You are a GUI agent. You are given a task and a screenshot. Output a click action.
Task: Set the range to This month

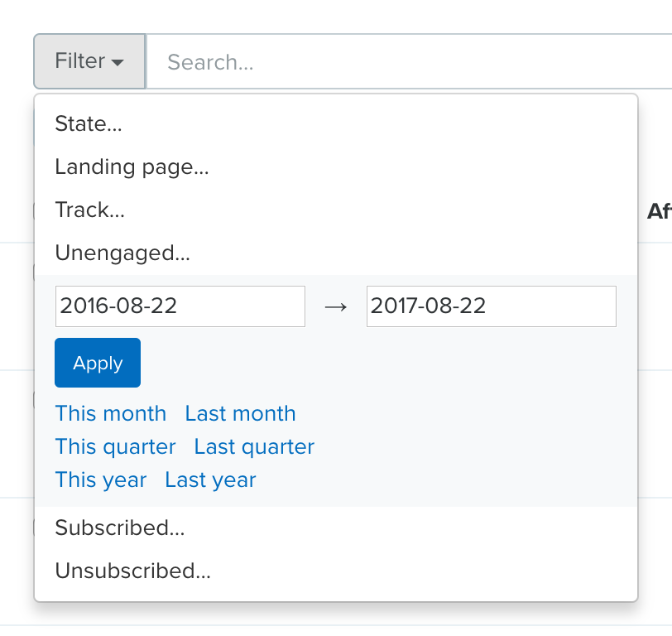tap(111, 413)
